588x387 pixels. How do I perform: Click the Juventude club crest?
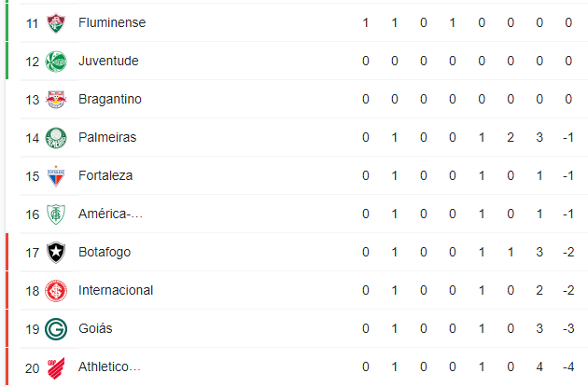point(56,62)
